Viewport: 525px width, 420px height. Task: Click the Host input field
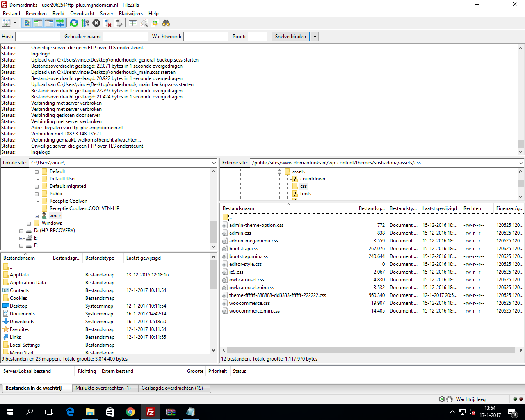(x=38, y=37)
